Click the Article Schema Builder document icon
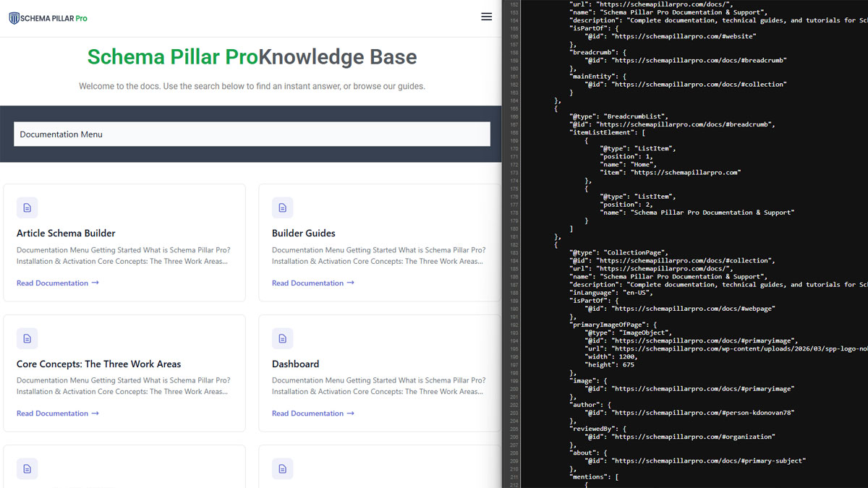Viewport: 868px width, 488px height. 27,208
